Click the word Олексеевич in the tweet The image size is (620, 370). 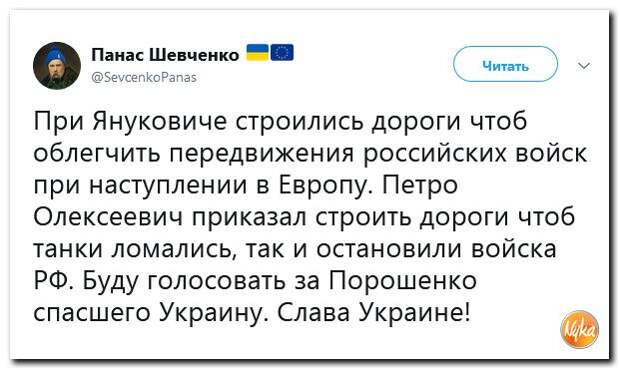point(108,217)
